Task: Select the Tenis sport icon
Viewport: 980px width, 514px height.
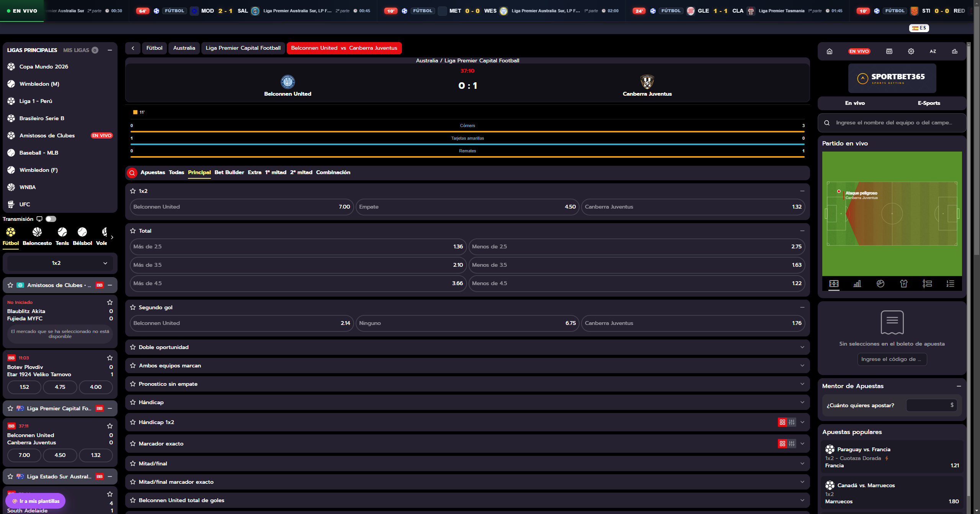Action: pos(62,236)
